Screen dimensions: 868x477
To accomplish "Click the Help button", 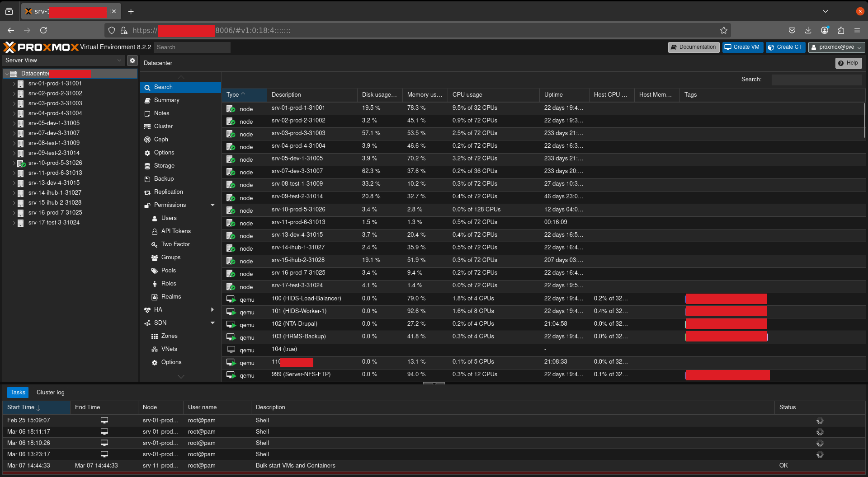I will [849, 63].
